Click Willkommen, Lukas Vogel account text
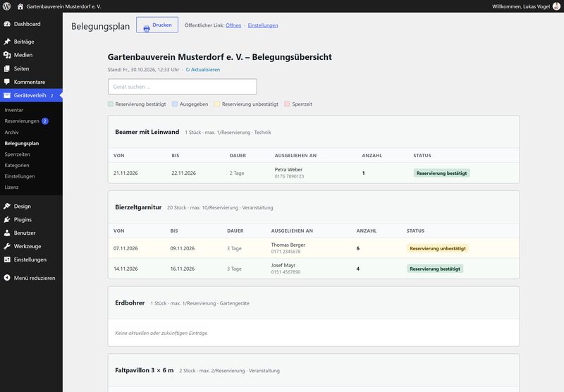The height and width of the screenshot is (392, 564). (521, 6)
